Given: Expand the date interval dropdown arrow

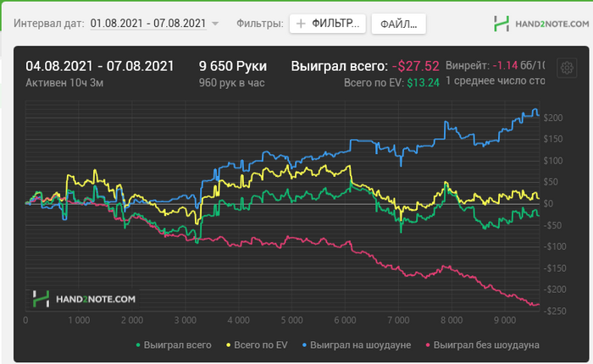Looking at the screenshot, I should coord(215,24).
